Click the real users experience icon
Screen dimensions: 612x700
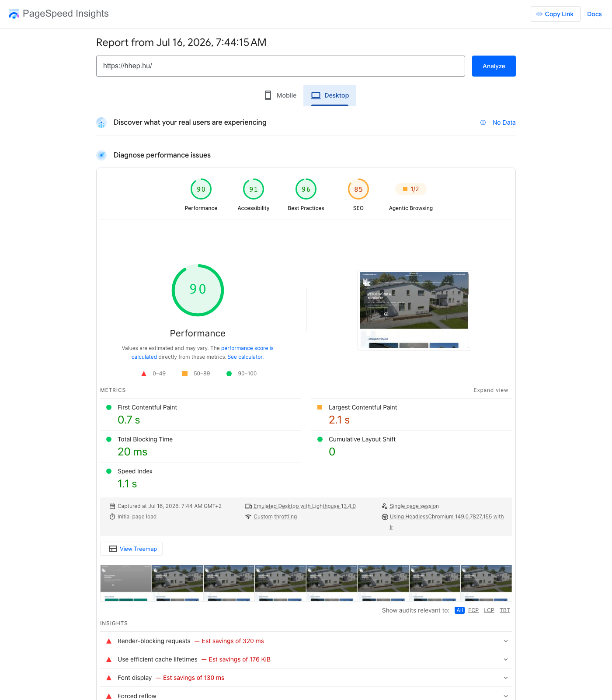[x=101, y=122]
